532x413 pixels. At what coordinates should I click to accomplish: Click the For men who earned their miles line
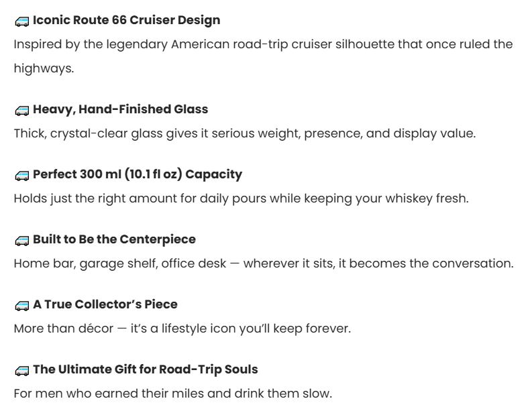[172, 393]
